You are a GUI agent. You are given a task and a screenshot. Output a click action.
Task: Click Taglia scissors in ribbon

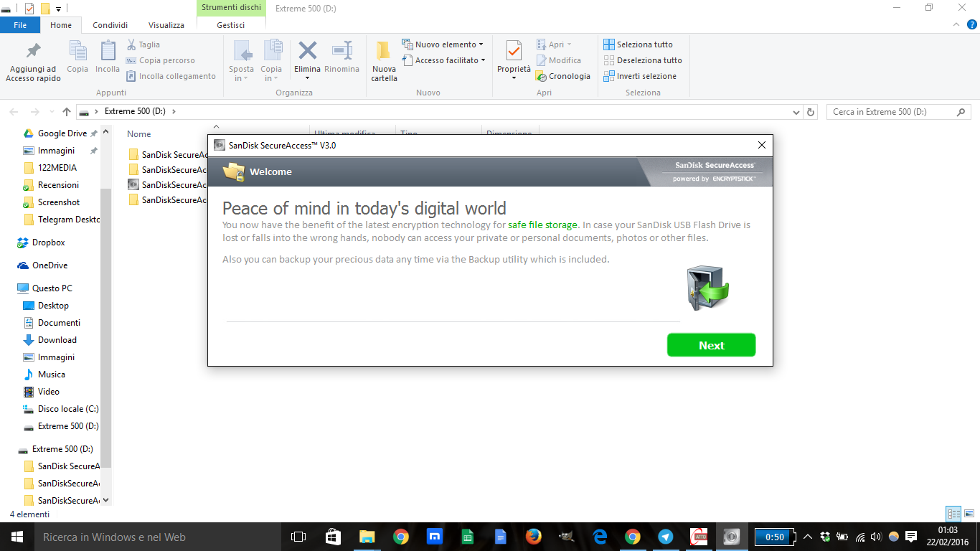click(x=143, y=44)
